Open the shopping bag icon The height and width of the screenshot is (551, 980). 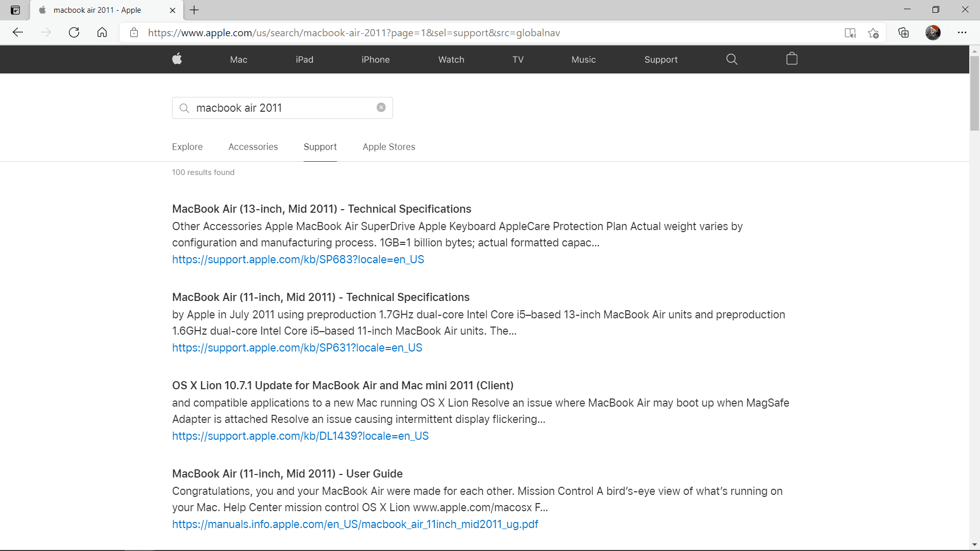click(792, 59)
